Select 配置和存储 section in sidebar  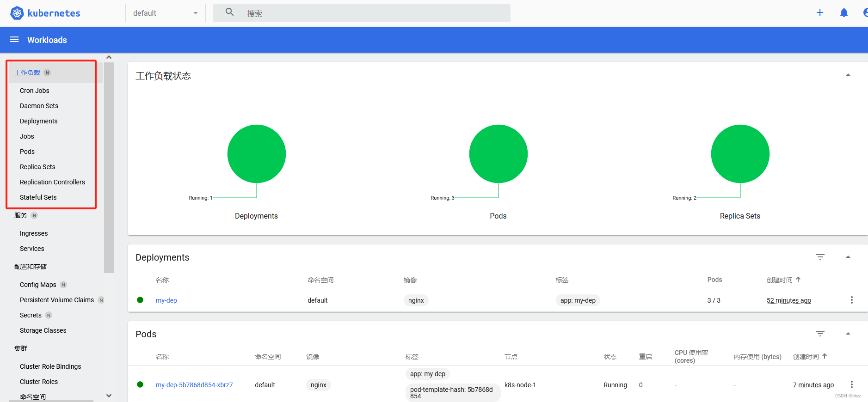click(31, 267)
